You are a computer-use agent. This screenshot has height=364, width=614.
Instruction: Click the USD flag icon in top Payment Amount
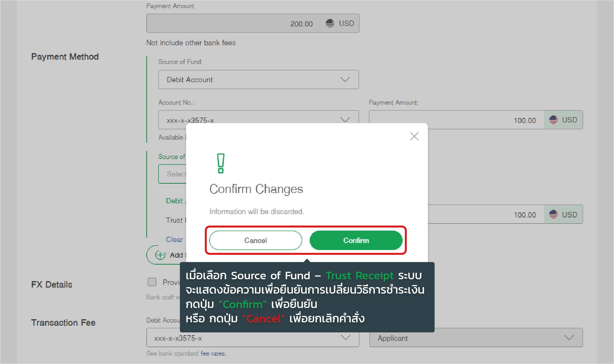[330, 23]
